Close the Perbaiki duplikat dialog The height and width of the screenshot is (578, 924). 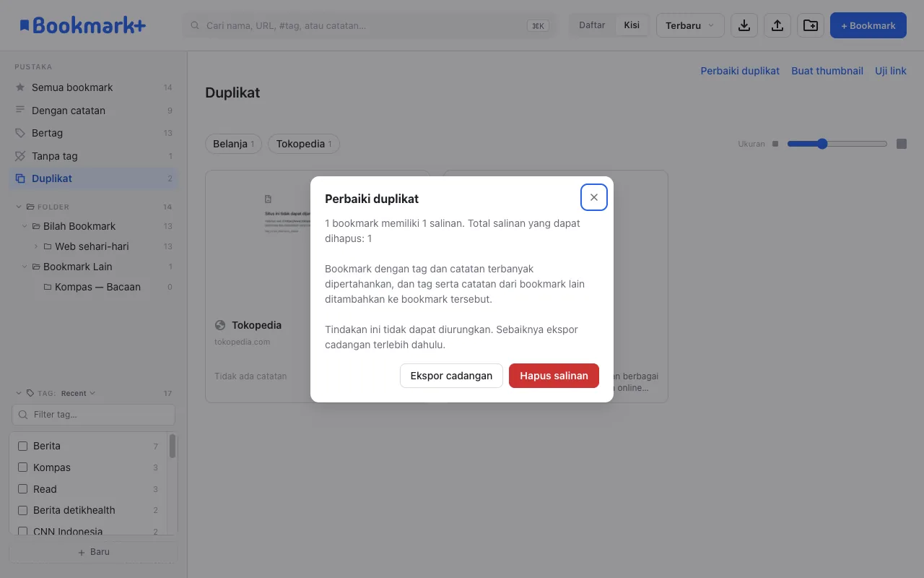[x=594, y=197]
